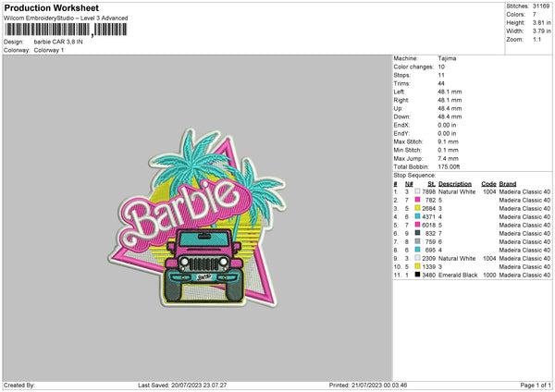Viewport: 555px width, 392px height.
Task: Click the Up extent value 48.4 mm
Action: pos(450,108)
